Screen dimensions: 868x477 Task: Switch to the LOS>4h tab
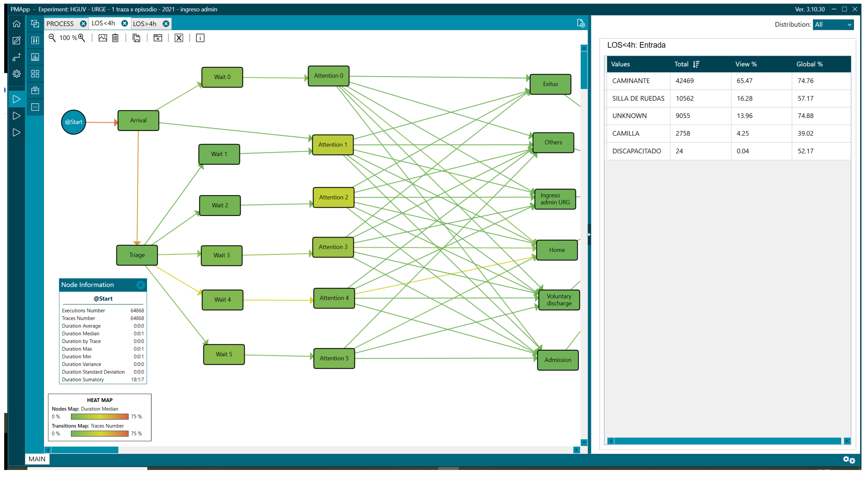[x=144, y=24]
